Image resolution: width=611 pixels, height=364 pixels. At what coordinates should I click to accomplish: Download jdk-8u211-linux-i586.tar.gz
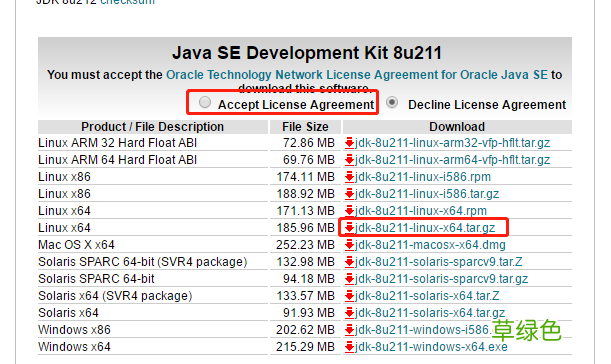tap(427, 194)
